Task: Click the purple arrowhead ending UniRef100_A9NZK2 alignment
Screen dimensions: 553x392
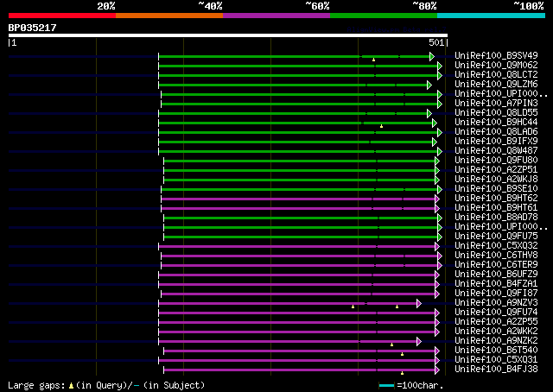Action: coord(419,342)
